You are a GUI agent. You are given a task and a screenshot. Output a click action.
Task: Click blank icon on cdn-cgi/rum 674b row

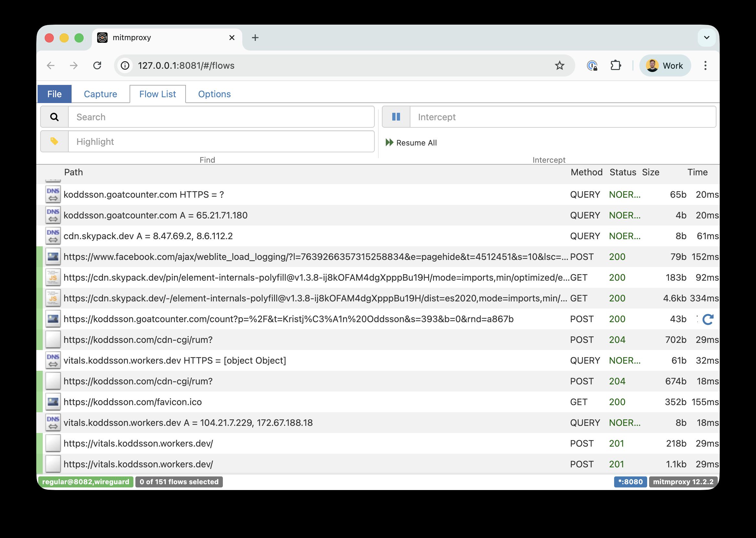coord(53,381)
